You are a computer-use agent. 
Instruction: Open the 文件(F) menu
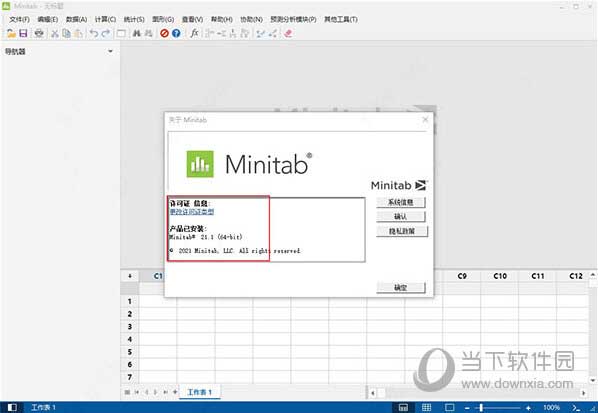(x=19, y=19)
